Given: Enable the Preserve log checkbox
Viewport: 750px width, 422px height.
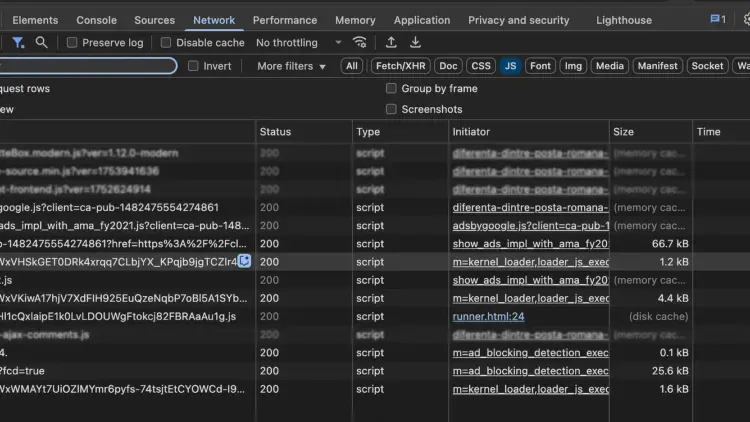Looking at the screenshot, I should [72, 43].
